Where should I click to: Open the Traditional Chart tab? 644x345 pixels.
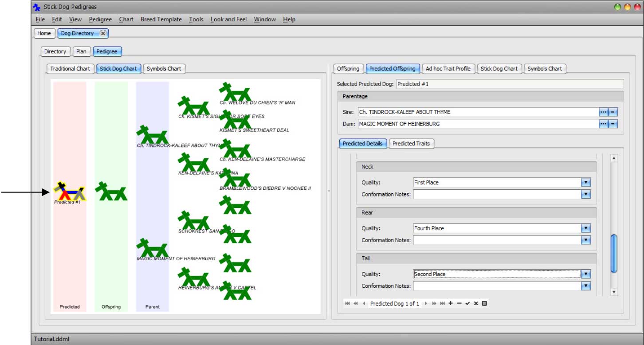[70, 69]
